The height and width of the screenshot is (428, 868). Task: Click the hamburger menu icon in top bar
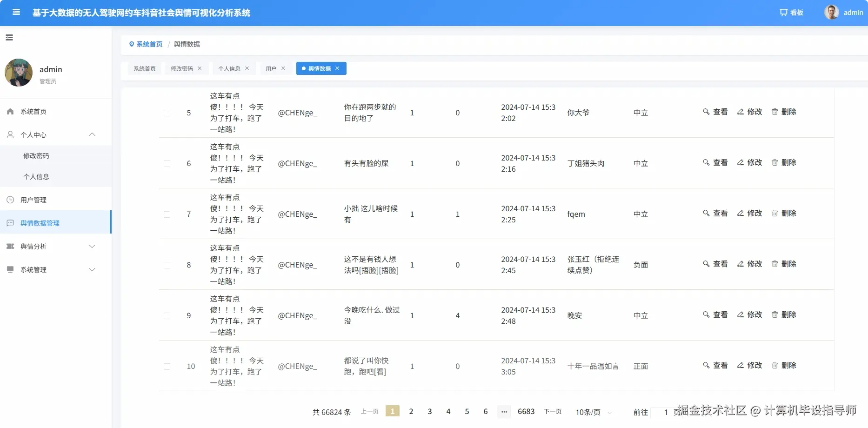click(x=16, y=13)
